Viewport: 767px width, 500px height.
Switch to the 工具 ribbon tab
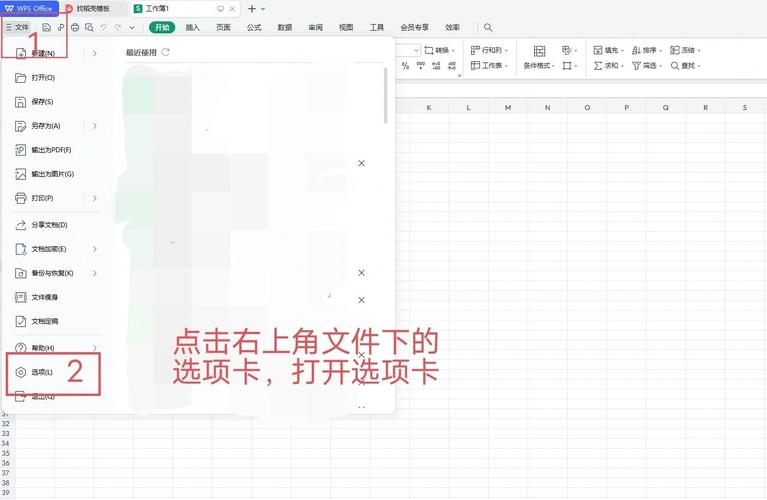click(x=377, y=27)
